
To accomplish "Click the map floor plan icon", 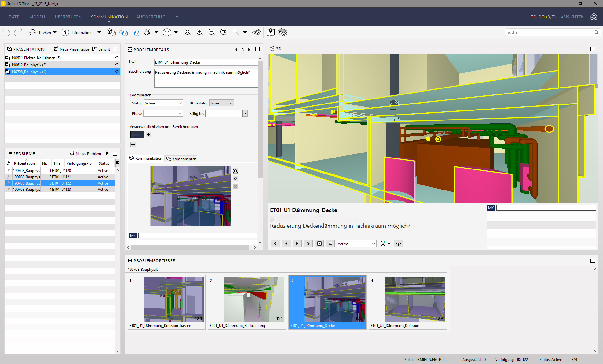I will (x=270, y=32).
